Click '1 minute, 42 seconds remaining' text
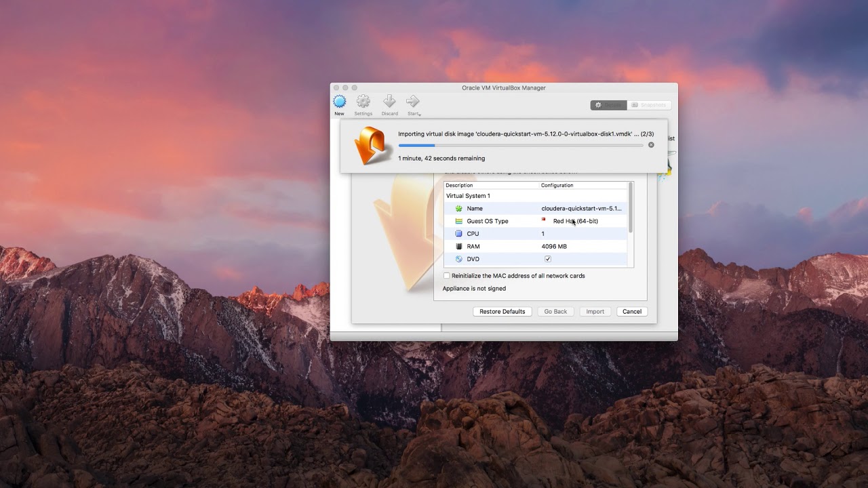 click(x=441, y=159)
